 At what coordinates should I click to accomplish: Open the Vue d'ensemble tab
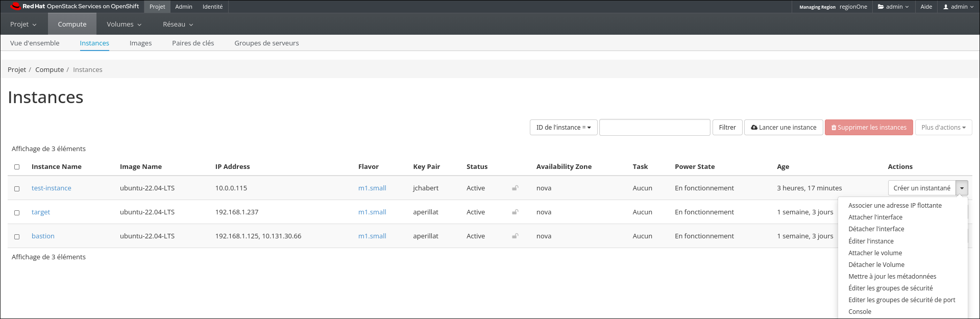(x=35, y=43)
